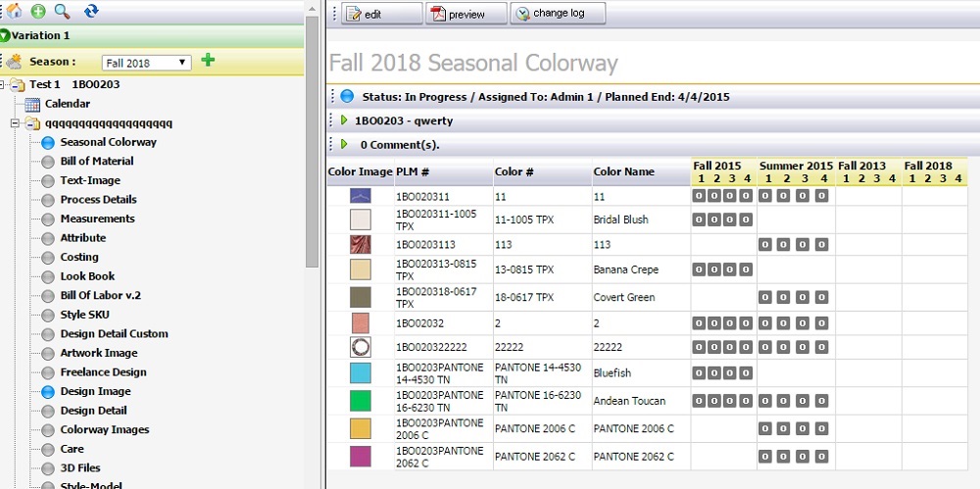Viewport: 980px width, 489px height.
Task: Open Costing
Action: click(x=79, y=257)
